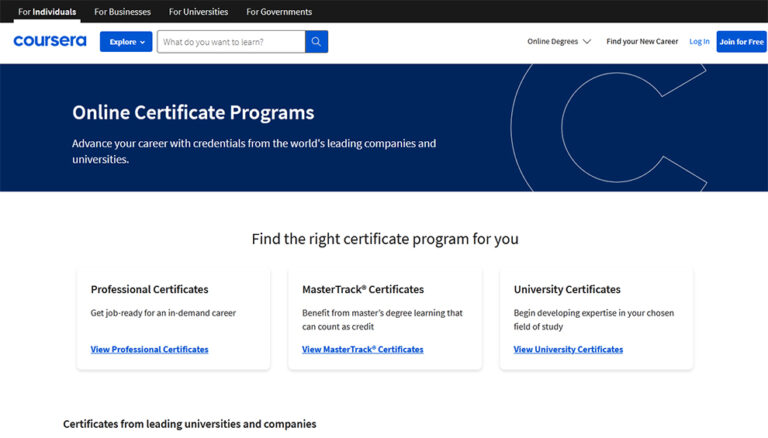
Task: Click the Professional Certificates card heading
Action: (149, 290)
